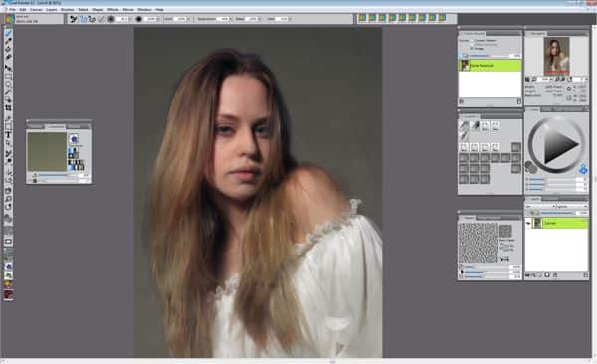Open the Effects menu
This screenshot has height=364, width=597.
pos(113,10)
